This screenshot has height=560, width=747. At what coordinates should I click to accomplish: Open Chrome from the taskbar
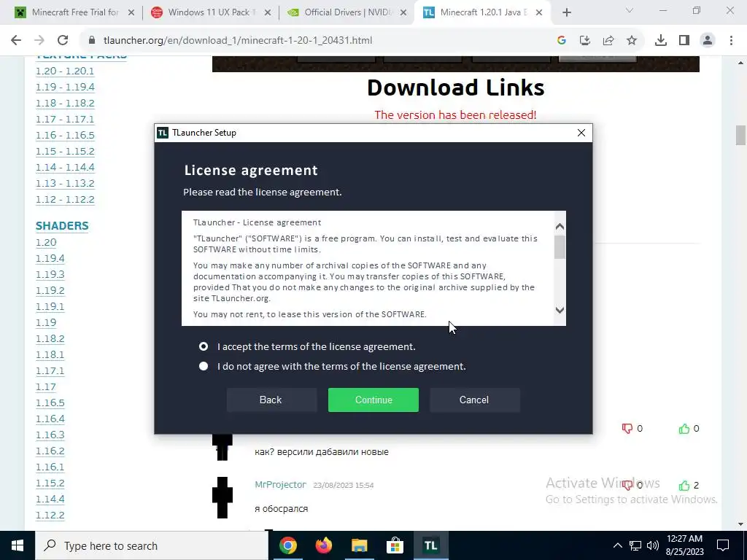point(287,545)
